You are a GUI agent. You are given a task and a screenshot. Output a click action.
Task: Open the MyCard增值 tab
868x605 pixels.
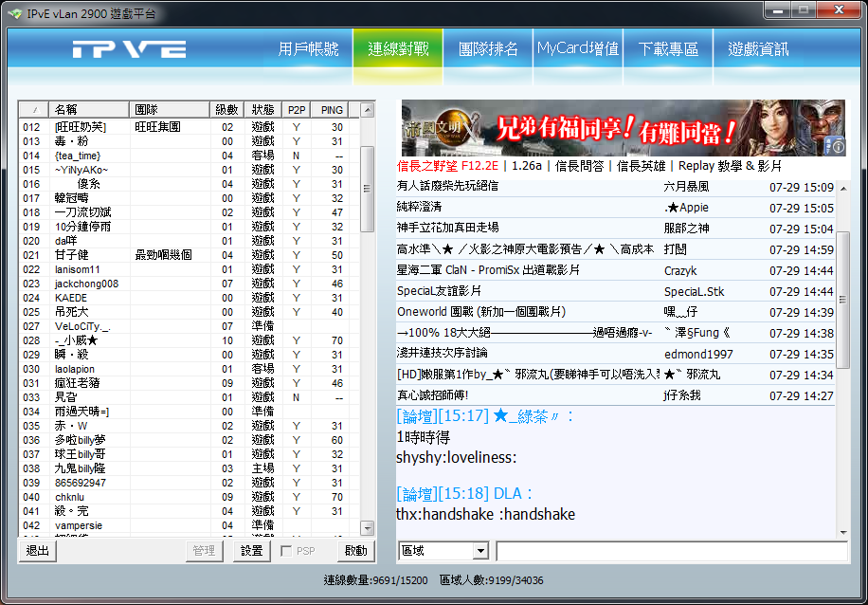tap(578, 49)
